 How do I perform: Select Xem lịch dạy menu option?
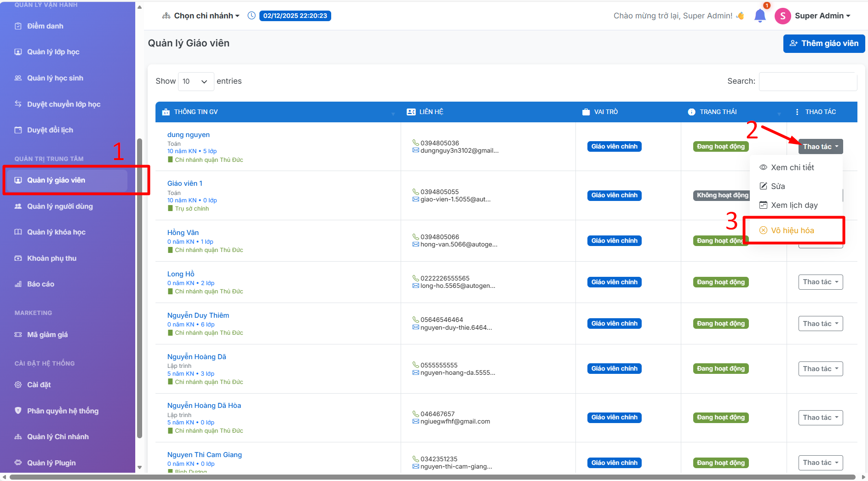point(794,205)
